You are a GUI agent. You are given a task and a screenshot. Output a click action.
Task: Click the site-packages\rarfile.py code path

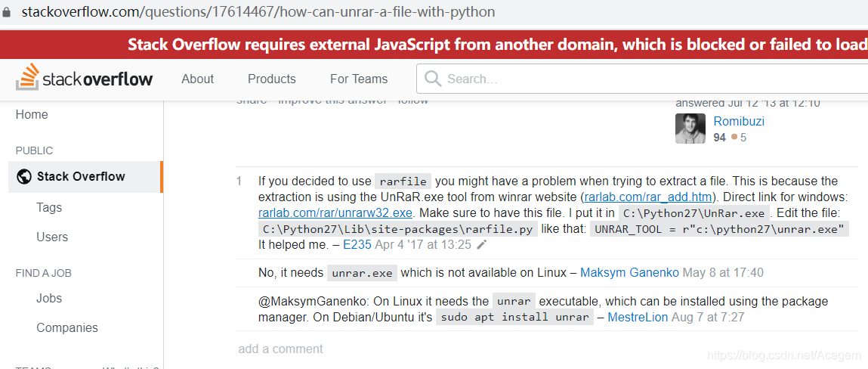coord(398,229)
